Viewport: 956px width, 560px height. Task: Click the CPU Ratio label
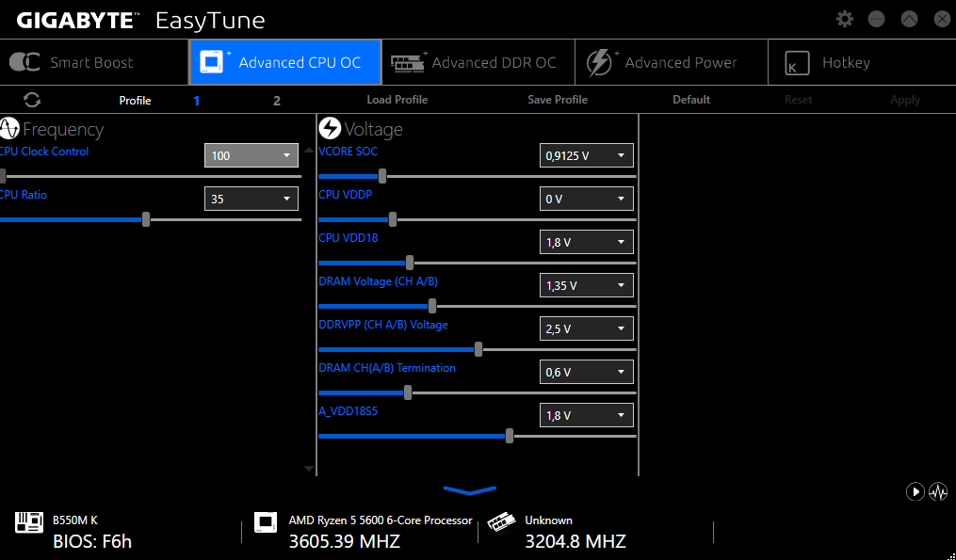coord(24,195)
